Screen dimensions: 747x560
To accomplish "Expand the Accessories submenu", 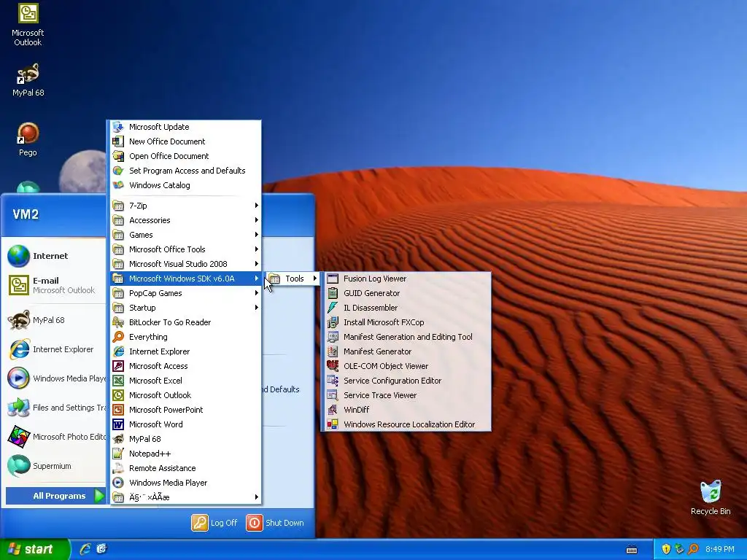I will click(x=186, y=220).
